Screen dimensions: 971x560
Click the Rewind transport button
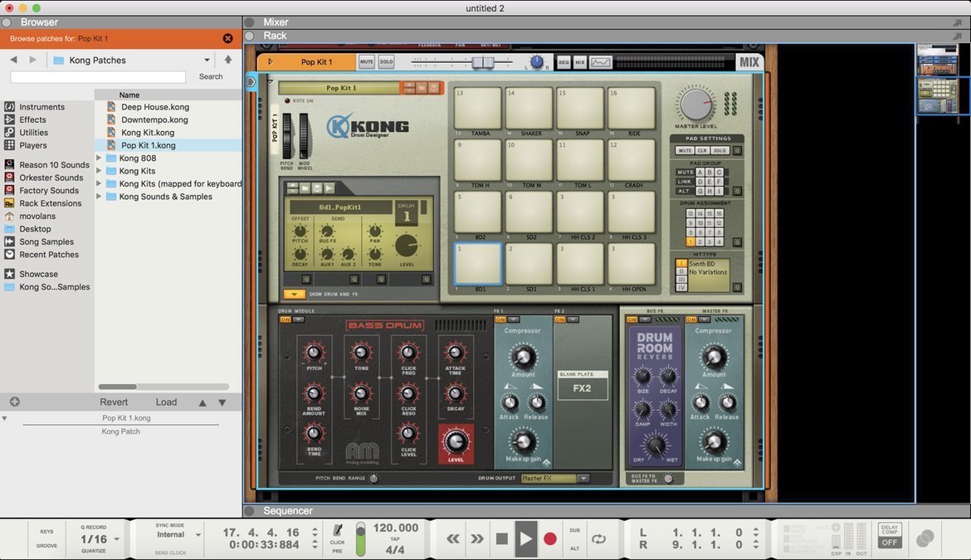pos(453,539)
